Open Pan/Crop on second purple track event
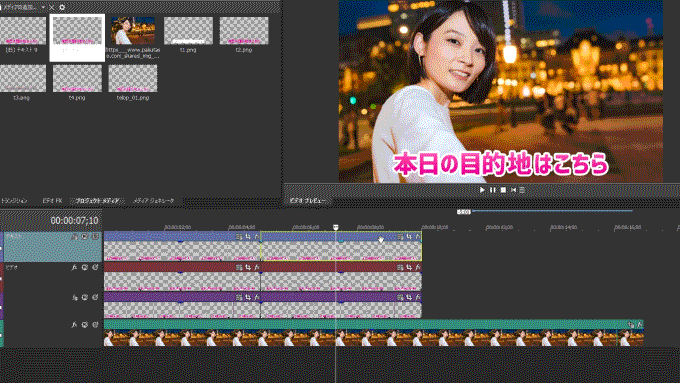Viewport: 680px width, 383px height. 409,297
